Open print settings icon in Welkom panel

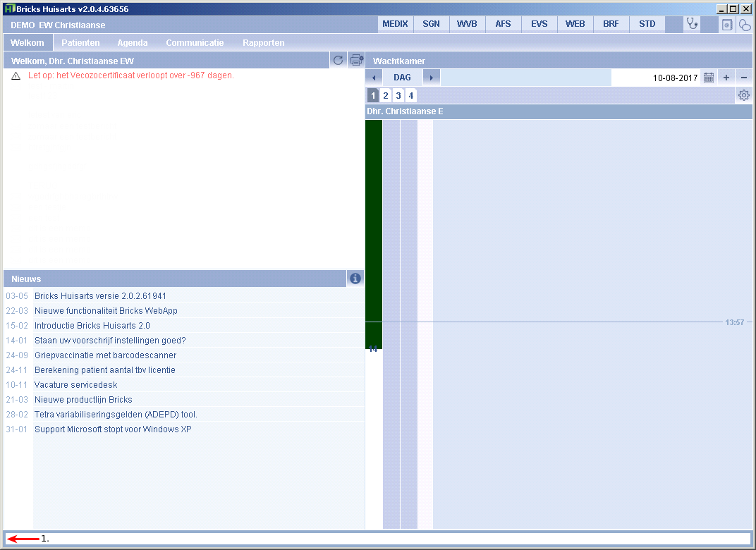pos(356,60)
